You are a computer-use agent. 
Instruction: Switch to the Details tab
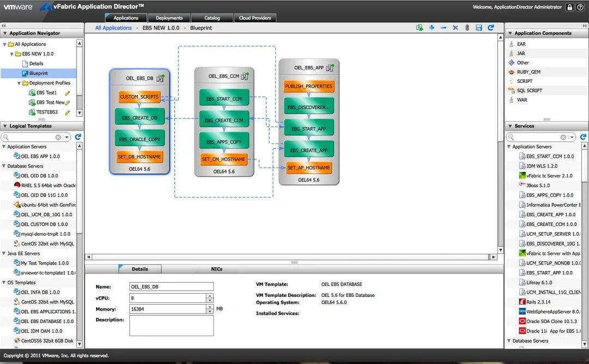[140, 269]
